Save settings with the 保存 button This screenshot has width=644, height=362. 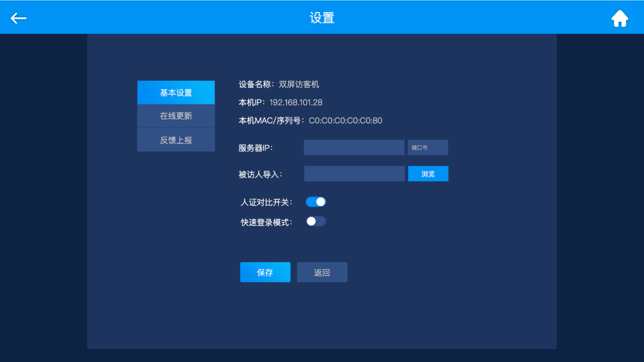tap(265, 272)
